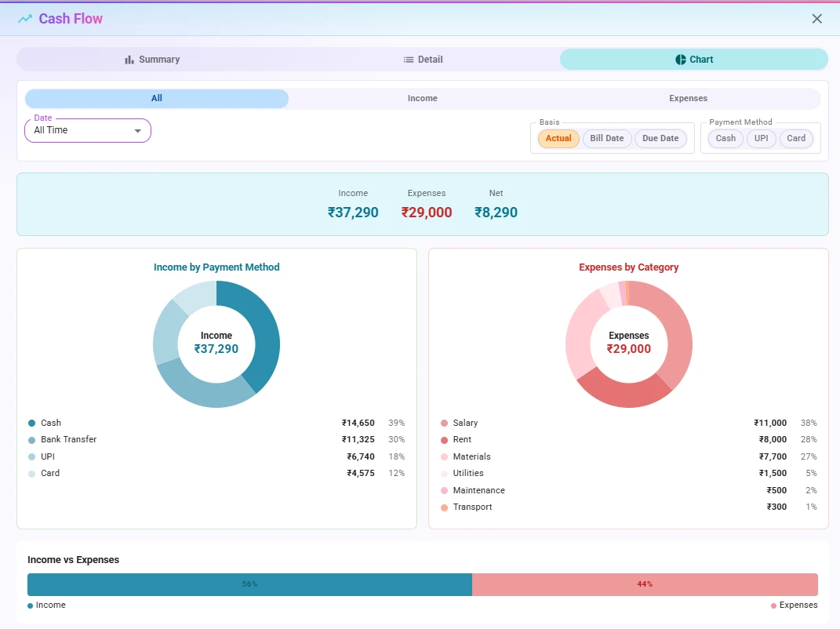
Task: Click the Date dropdown arrow
Action: coord(138,131)
